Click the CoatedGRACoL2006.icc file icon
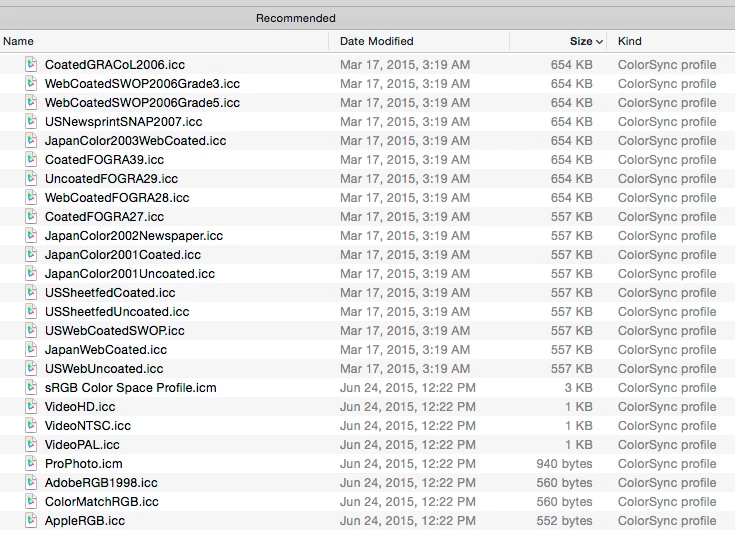Image resolution: width=735 pixels, height=539 pixels. (x=31, y=64)
